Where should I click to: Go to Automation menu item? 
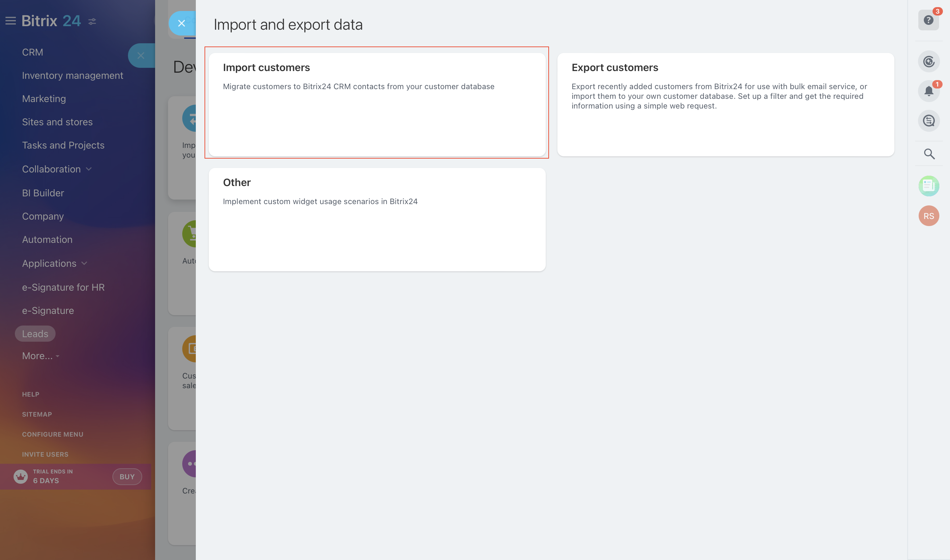click(47, 240)
